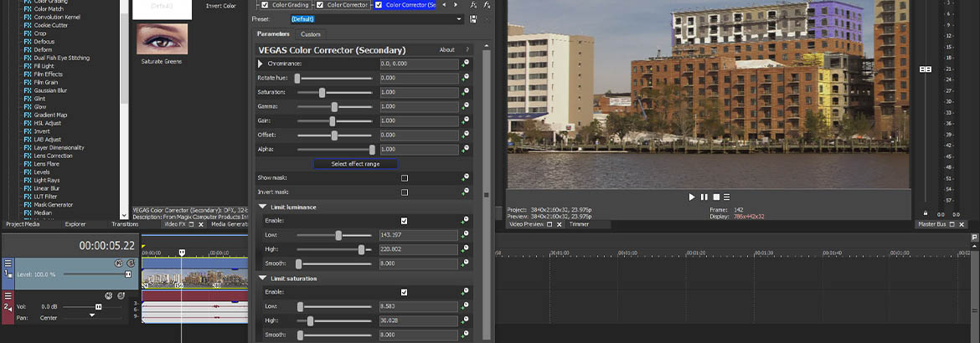Click animate icon for Alpha row

coord(465,149)
